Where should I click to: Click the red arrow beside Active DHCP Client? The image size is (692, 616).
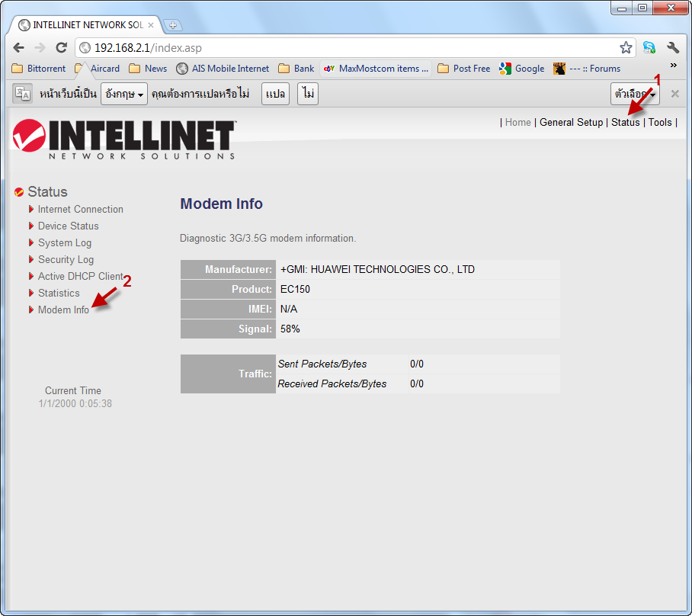click(x=31, y=276)
